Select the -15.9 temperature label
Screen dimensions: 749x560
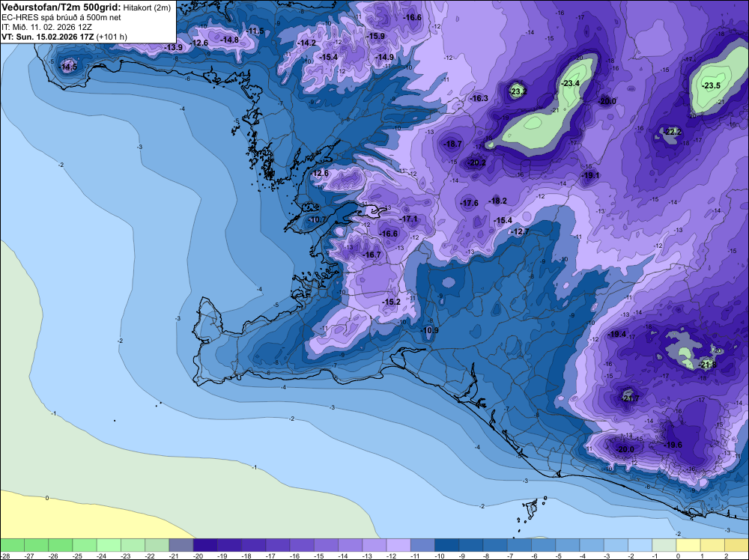[x=375, y=36]
